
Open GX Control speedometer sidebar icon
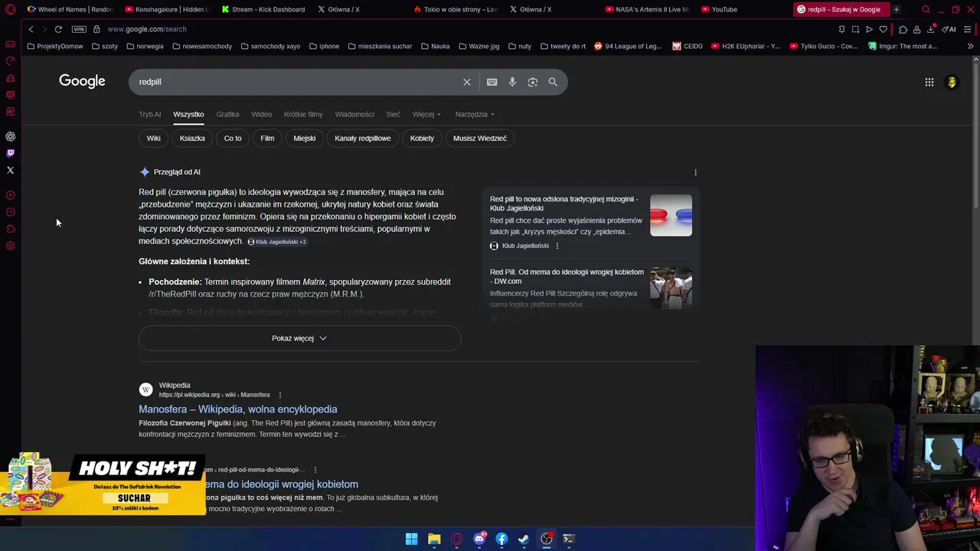11,61
